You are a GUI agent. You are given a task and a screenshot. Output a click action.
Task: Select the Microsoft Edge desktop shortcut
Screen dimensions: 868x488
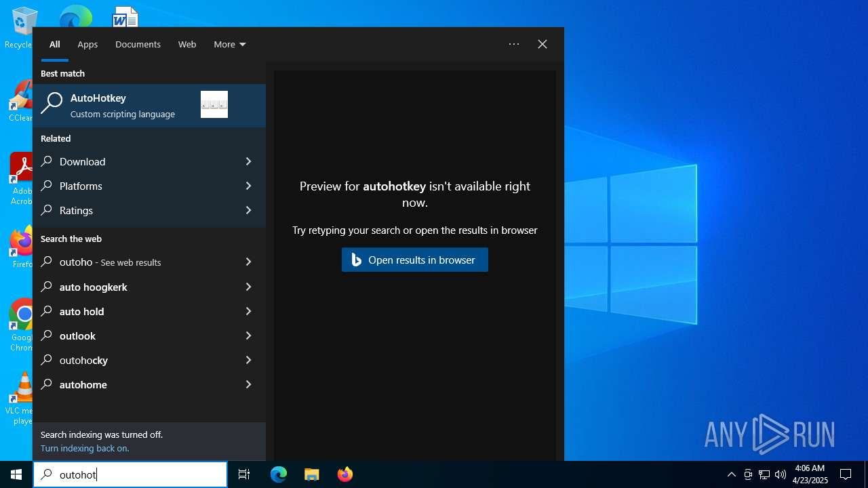point(75,15)
